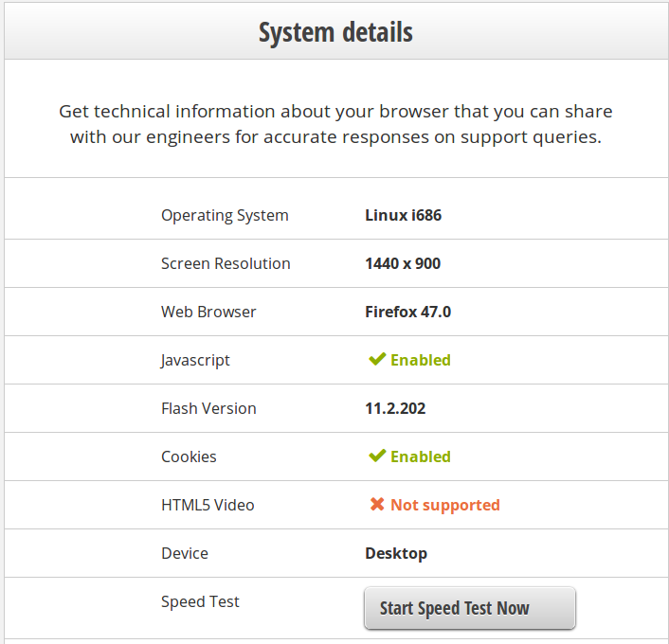Select the 11.2.202 flash version value
The height and width of the screenshot is (644, 669).
point(395,408)
